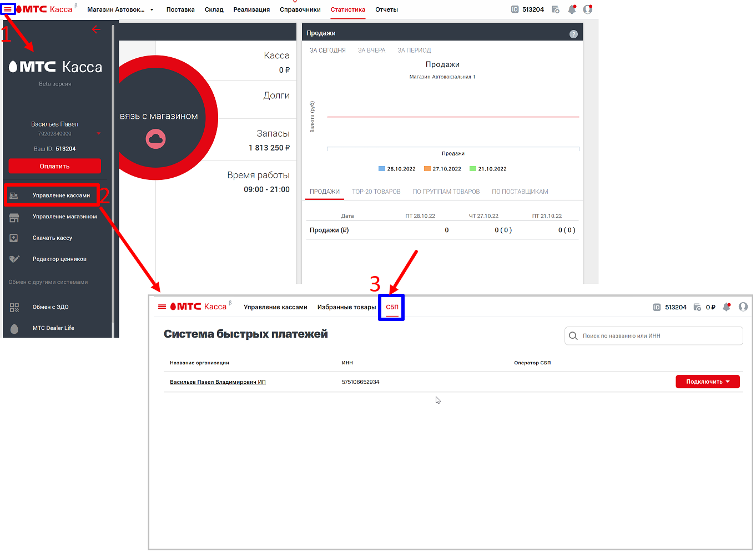The image size is (756, 552).
Task: Open user profile avatar in top header
Action: click(588, 9)
